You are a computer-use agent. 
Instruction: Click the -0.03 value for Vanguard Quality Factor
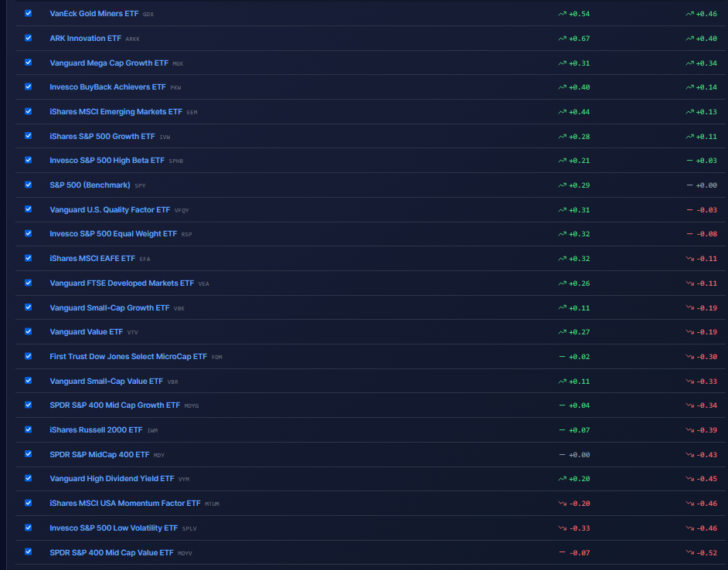[x=706, y=210]
